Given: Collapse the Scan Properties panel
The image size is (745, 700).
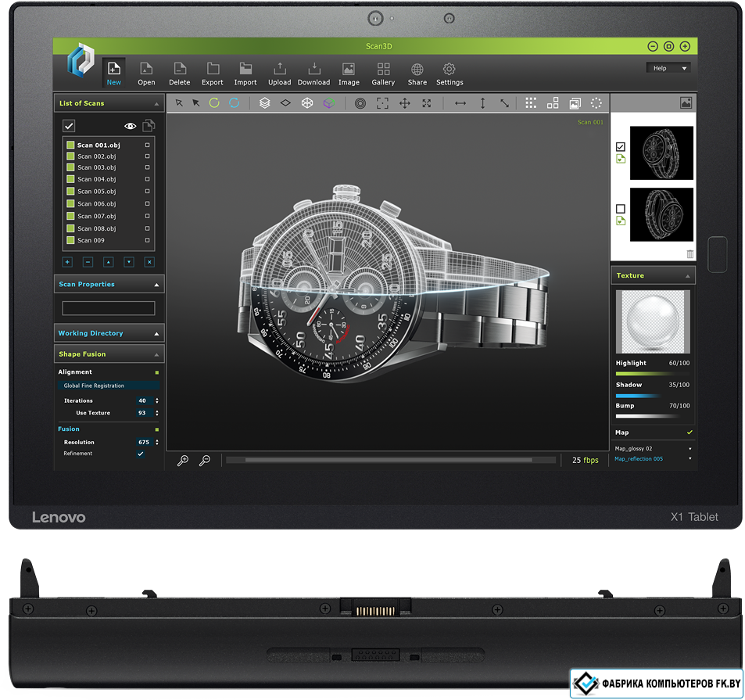Looking at the screenshot, I should point(156,285).
